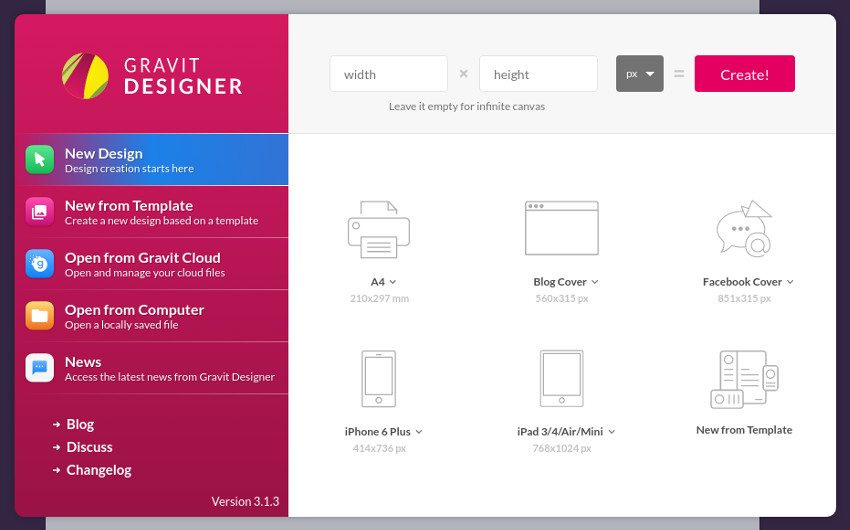Viewport: 850px width, 530px height.
Task: Expand the Blog Cover preset dropdown
Action: (x=595, y=282)
